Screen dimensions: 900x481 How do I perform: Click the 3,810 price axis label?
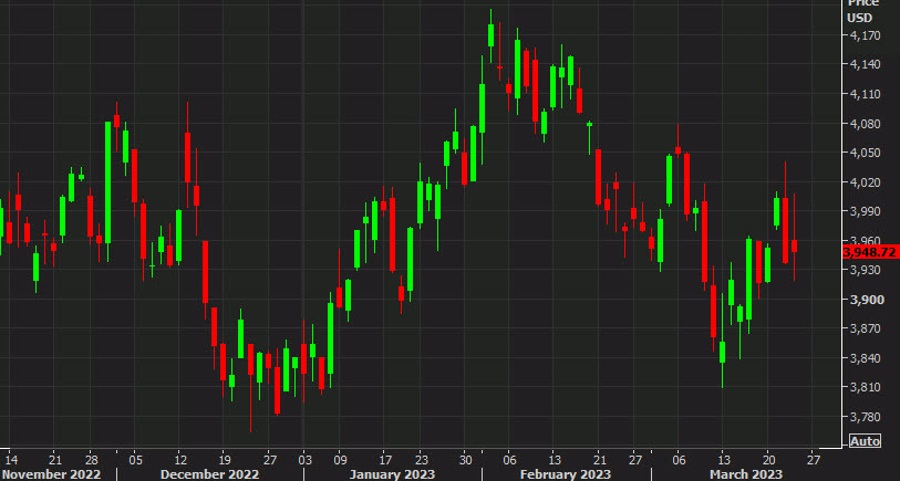tap(864, 387)
